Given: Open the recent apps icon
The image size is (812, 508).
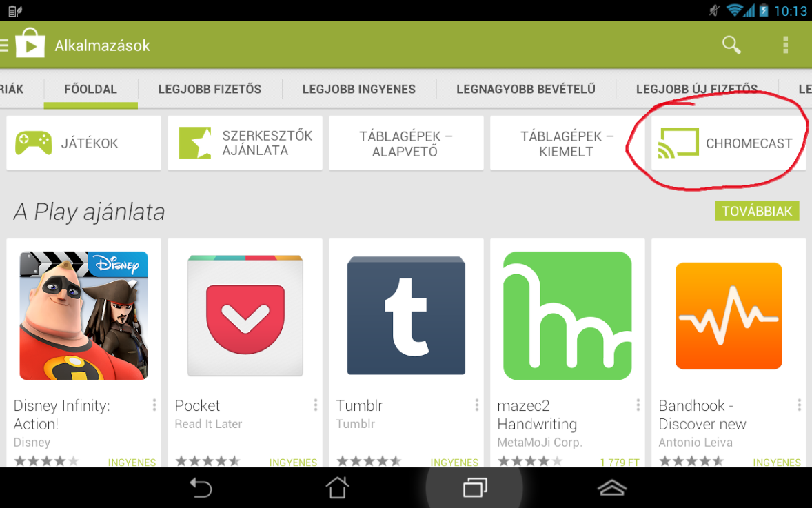Looking at the screenshot, I should (x=475, y=487).
